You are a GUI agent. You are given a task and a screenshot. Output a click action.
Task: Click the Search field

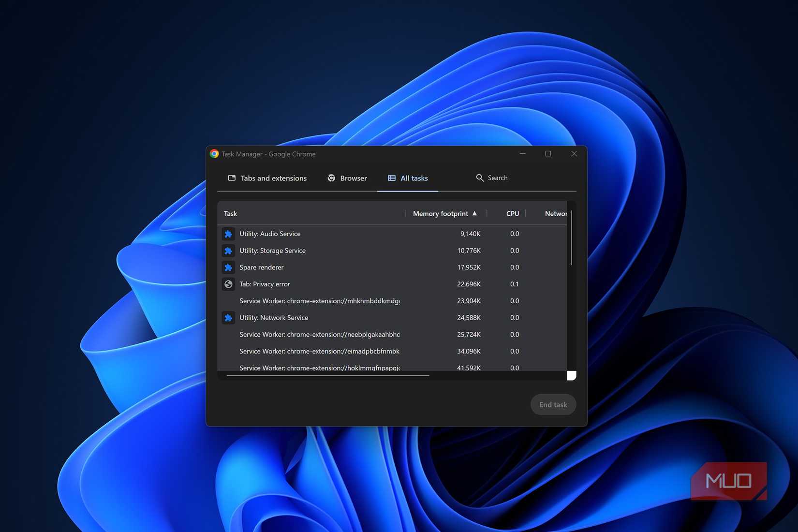(498, 178)
